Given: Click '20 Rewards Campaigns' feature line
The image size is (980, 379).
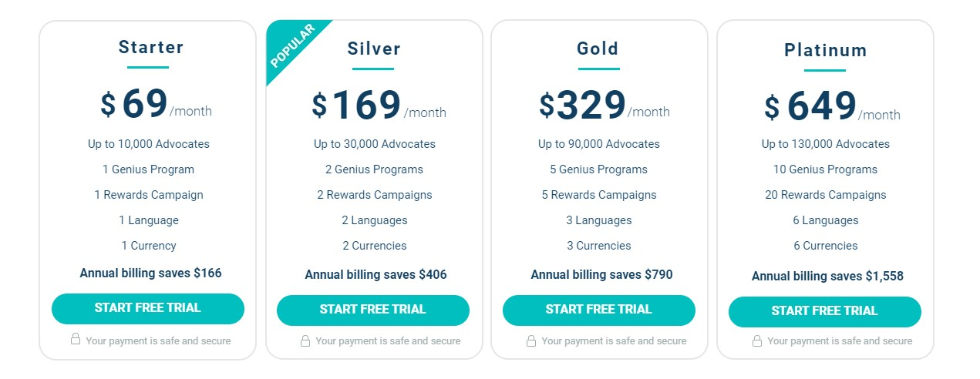Looking at the screenshot, I should click(826, 195).
